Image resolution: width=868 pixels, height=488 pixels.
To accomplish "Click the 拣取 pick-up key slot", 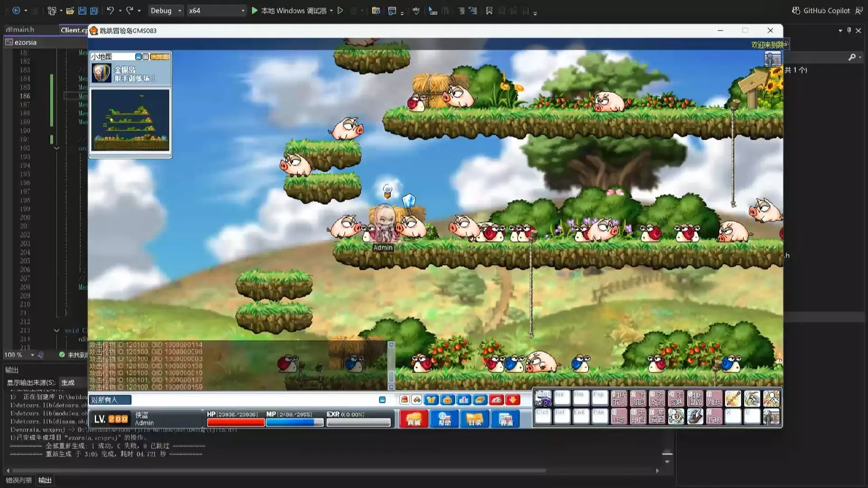I will (714, 416).
